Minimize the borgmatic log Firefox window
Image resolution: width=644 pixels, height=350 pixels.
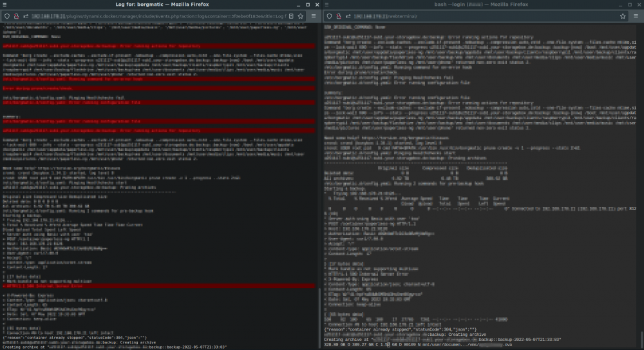(x=298, y=5)
